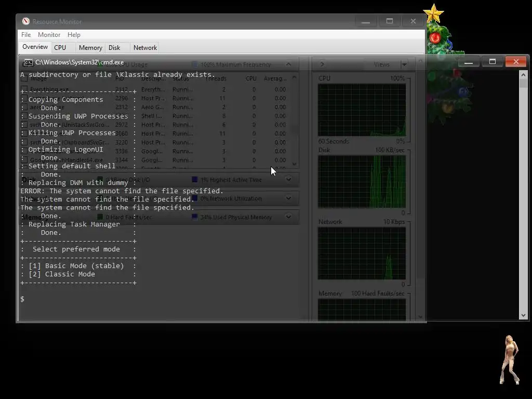The width and height of the screenshot is (532, 399).
Task: Expand the Memory section chevron
Action: coord(288,217)
